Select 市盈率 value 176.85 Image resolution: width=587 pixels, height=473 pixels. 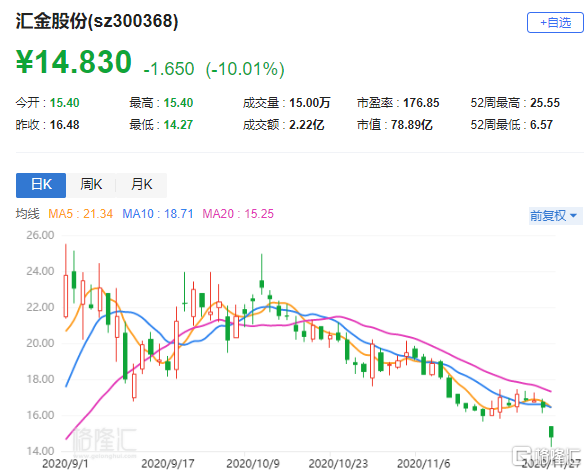click(x=421, y=103)
